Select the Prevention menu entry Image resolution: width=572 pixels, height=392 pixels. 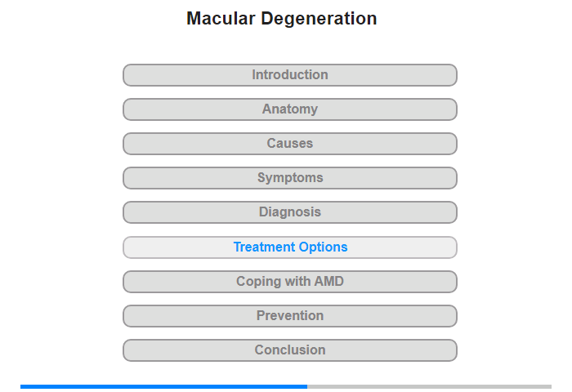(x=290, y=316)
